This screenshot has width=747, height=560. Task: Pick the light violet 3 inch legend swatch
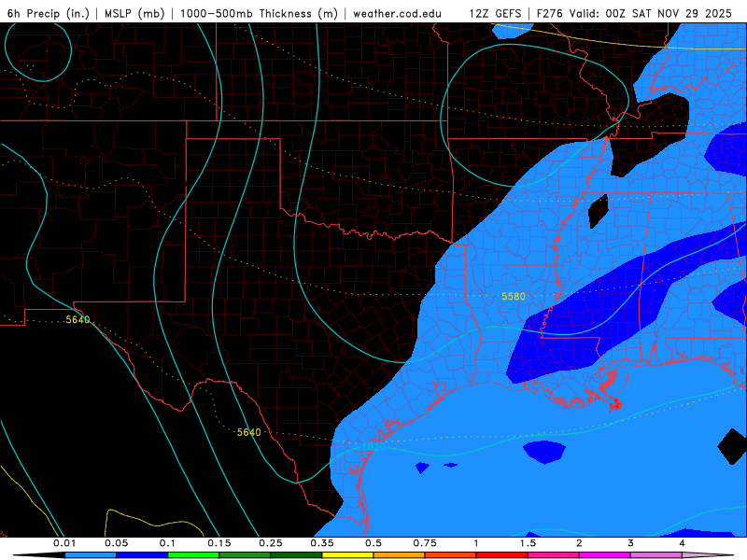point(656,555)
